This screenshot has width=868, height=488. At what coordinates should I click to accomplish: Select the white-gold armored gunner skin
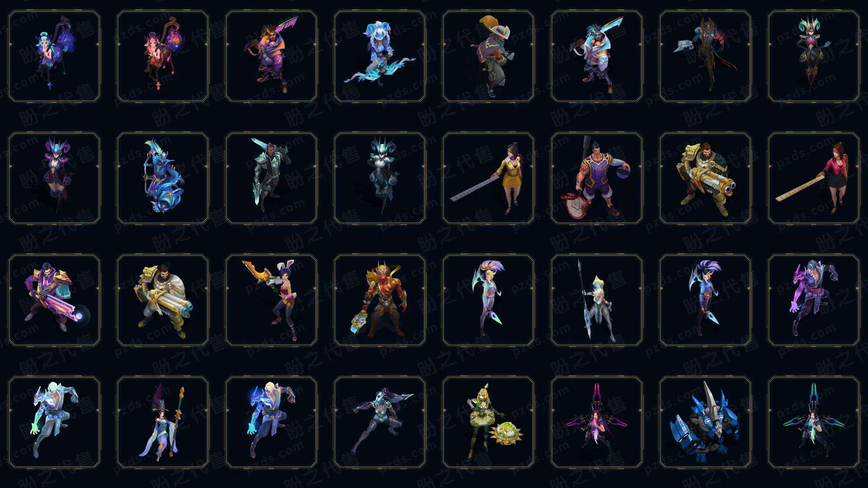[x=163, y=300]
